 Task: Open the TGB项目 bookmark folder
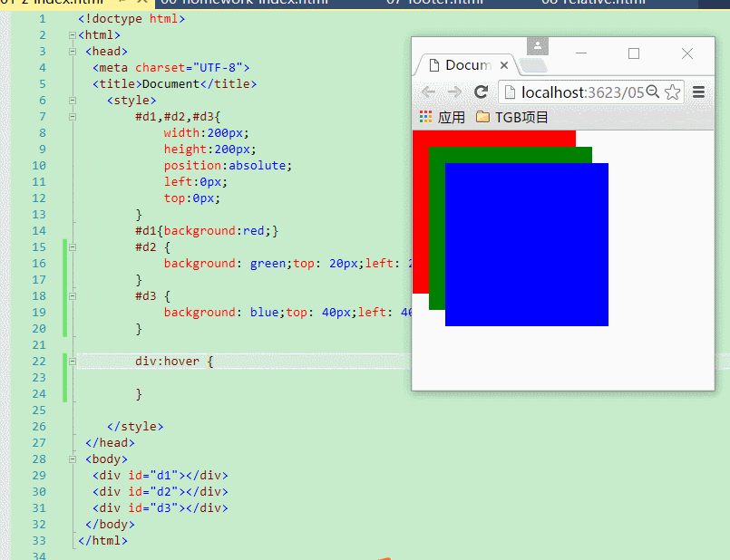coord(512,117)
